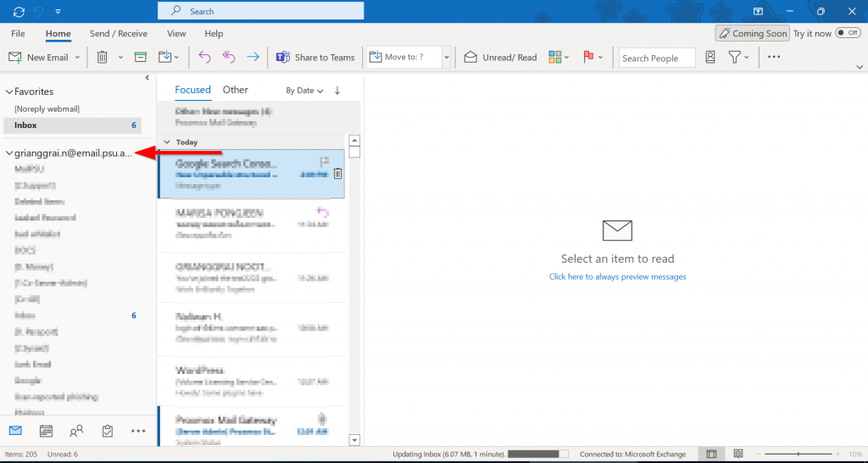Open the Help ribbon tab
This screenshot has height=463, width=868.
pos(214,33)
